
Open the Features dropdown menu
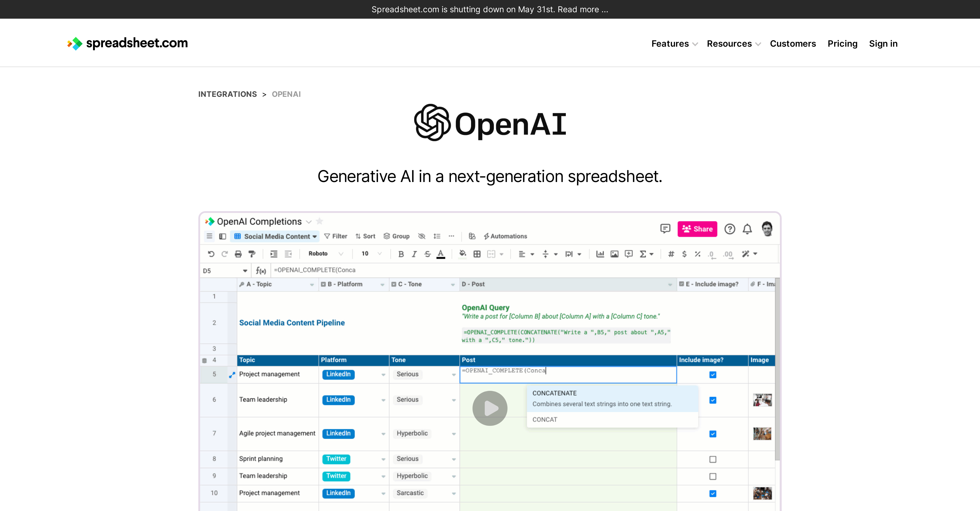pyautogui.click(x=675, y=44)
